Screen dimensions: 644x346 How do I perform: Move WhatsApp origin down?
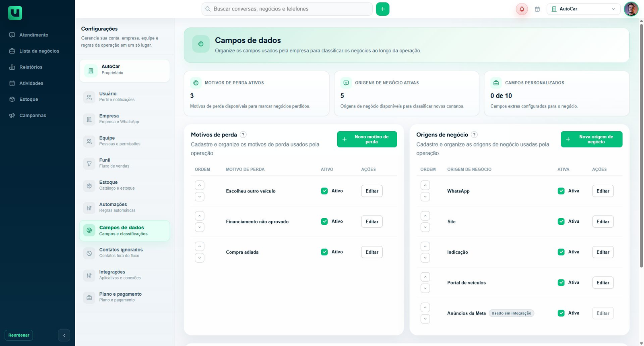tap(425, 197)
